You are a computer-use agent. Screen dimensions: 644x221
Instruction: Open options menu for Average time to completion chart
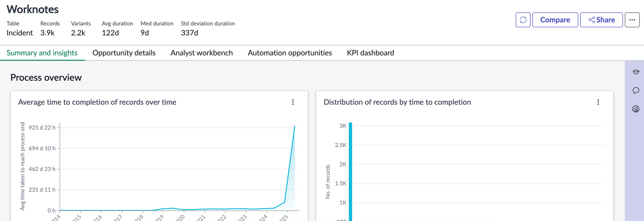point(293,102)
